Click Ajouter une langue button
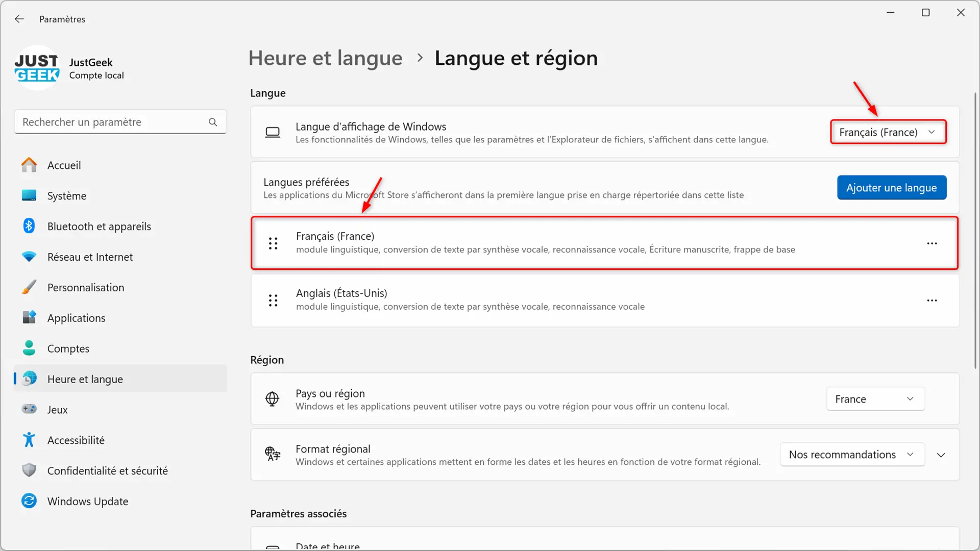Screen dimensions: 980x551 (x=891, y=188)
